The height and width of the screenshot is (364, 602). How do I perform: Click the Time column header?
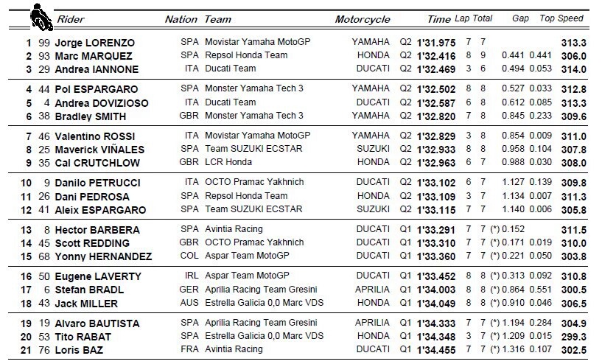[x=438, y=19]
